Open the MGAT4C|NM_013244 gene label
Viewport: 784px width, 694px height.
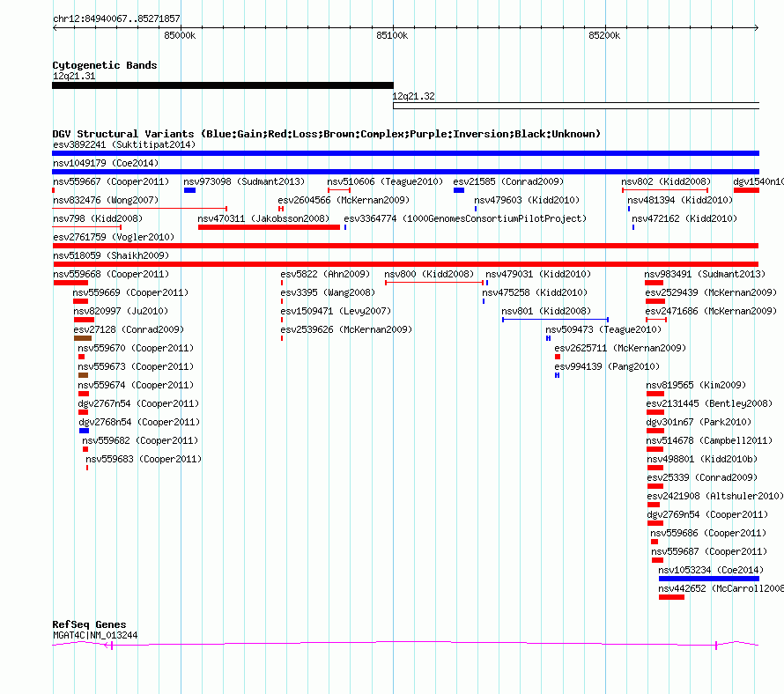coord(95,635)
